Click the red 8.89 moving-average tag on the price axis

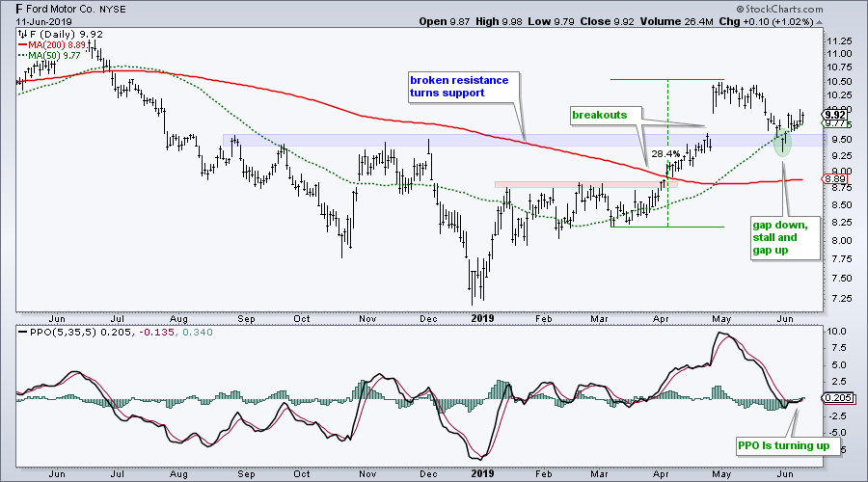835,179
